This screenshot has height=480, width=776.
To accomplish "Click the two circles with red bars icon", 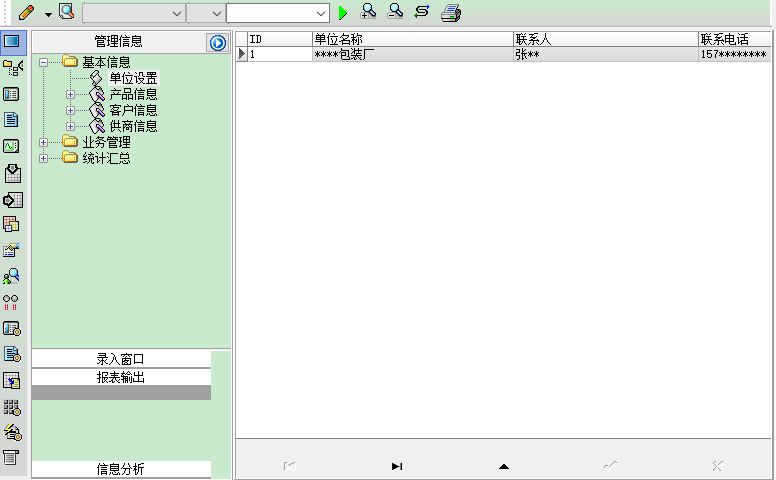I will coord(11,302).
